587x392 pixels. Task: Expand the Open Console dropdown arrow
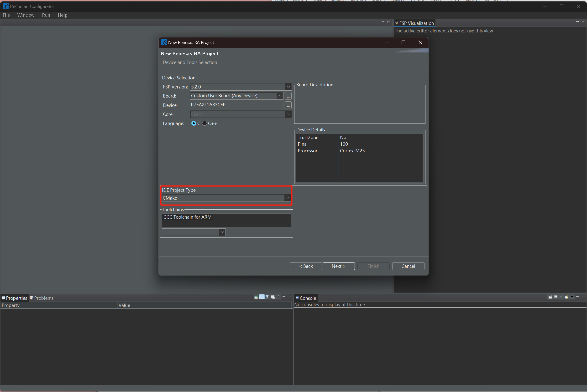(x=572, y=297)
